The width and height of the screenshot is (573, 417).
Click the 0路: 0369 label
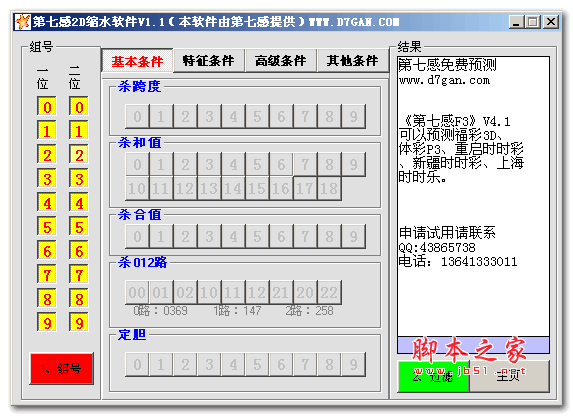(160, 311)
